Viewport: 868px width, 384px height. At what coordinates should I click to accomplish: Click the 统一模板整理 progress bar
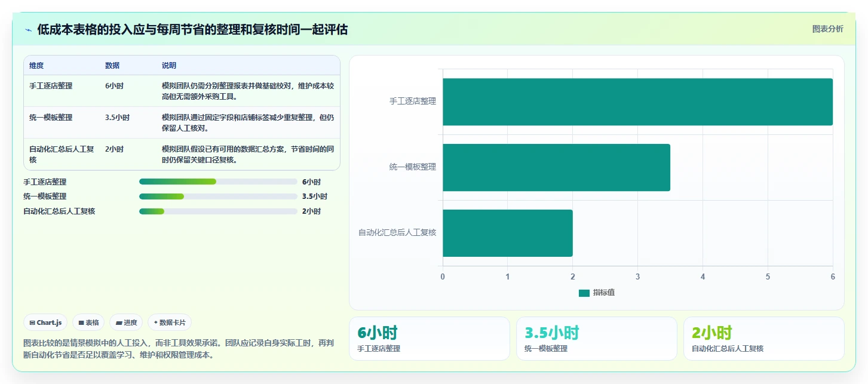coord(218,196)
